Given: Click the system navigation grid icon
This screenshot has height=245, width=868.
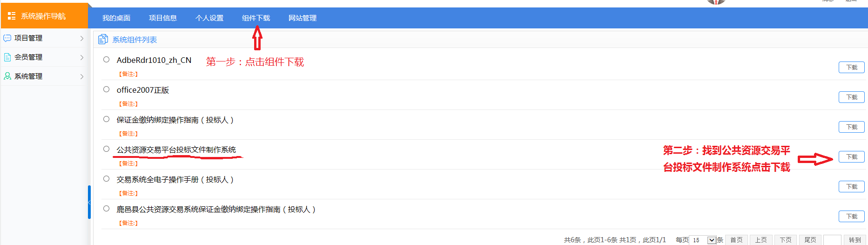Looking at the screenshot, I should click(x=12, y=16).
